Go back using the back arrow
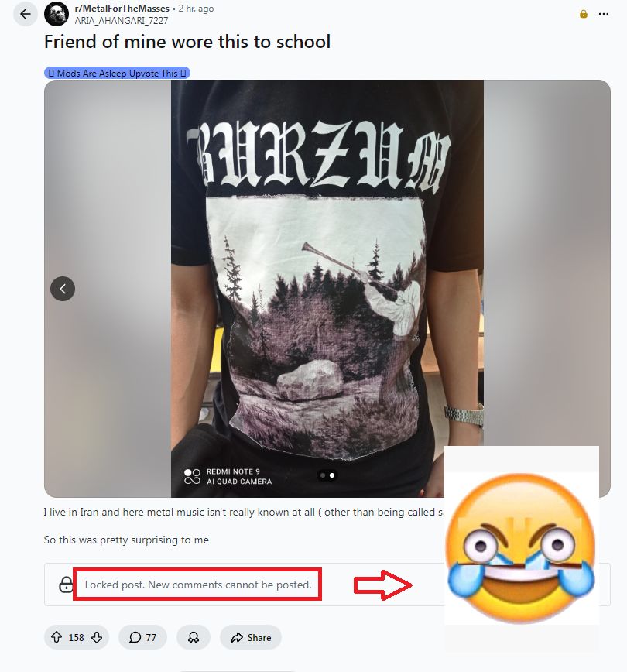Screen dimensions: 627x672 (x=26, y=14)
